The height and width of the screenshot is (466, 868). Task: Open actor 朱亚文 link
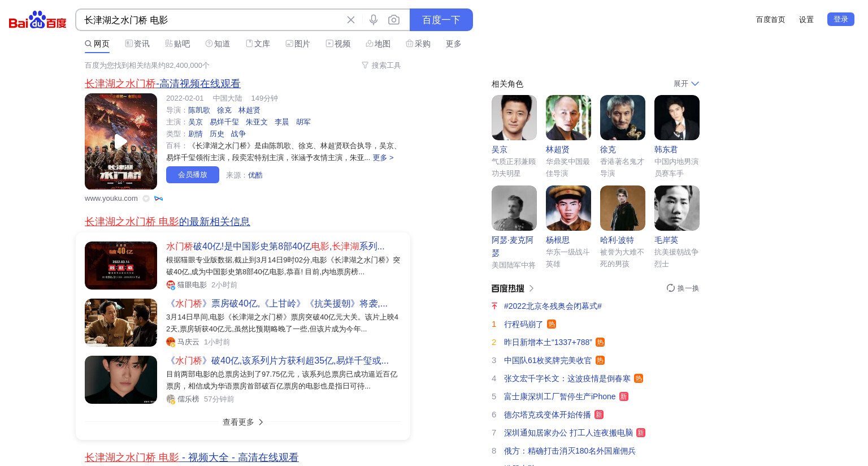tap(257, 122)
